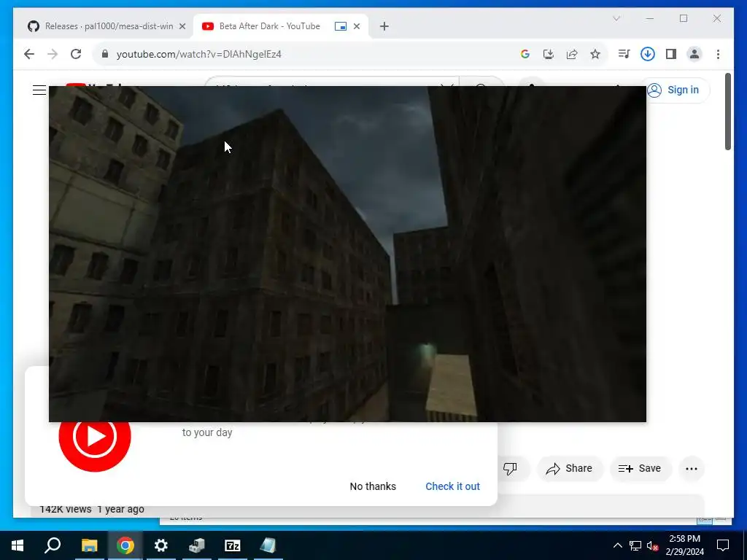Open a new browser tab

pos(384,26)
